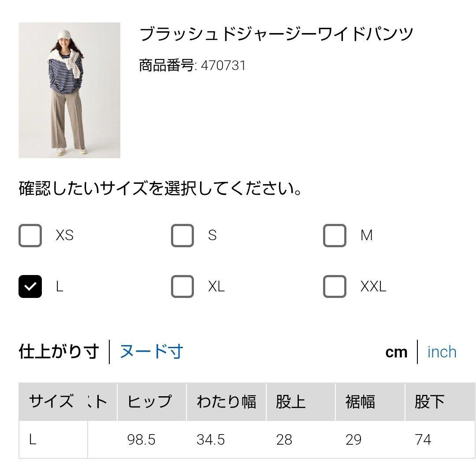Click the product title ブラッシュドジャージーワイドパンツ

point(276,34)
